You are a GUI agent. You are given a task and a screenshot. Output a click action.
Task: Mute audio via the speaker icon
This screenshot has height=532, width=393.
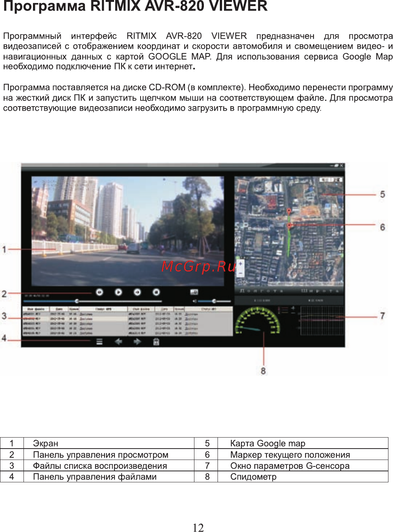tap(194, 301)
